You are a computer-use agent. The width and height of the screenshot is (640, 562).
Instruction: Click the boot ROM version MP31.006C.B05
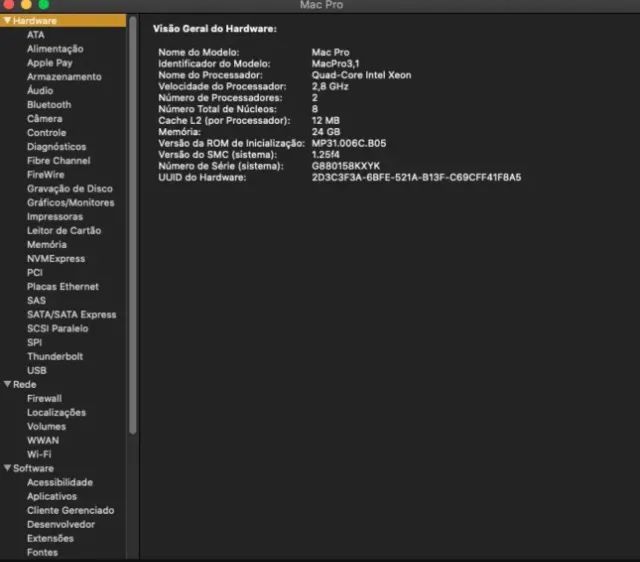point(349,143)
